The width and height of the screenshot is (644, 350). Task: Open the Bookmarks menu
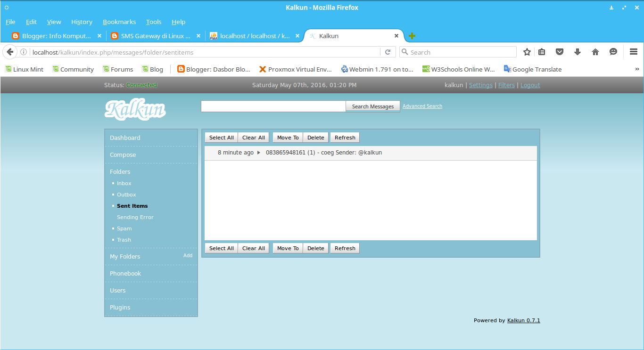(119, 22)
